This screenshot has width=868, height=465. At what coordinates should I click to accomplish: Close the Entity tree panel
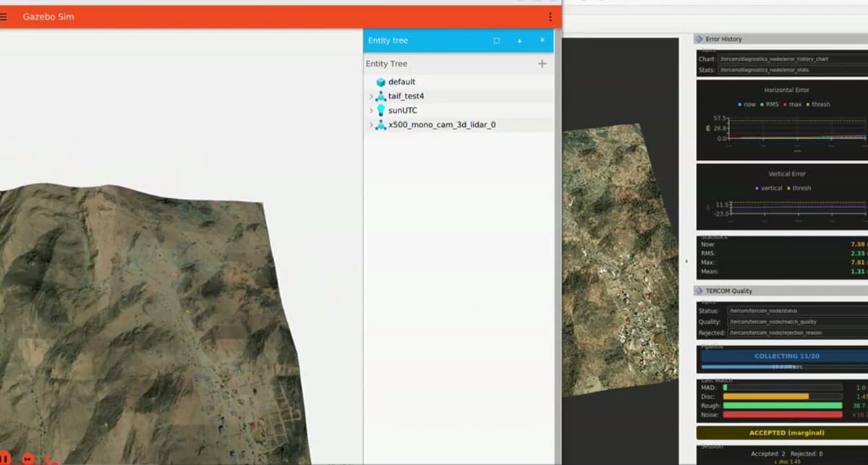tap(542, 40)
